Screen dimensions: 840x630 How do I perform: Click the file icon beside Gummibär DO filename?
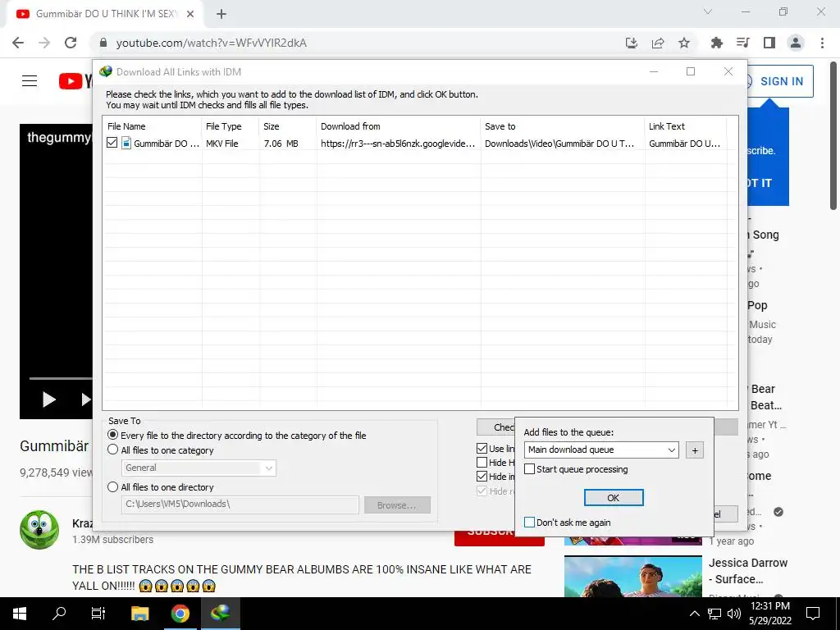click(x=126, y=143)
